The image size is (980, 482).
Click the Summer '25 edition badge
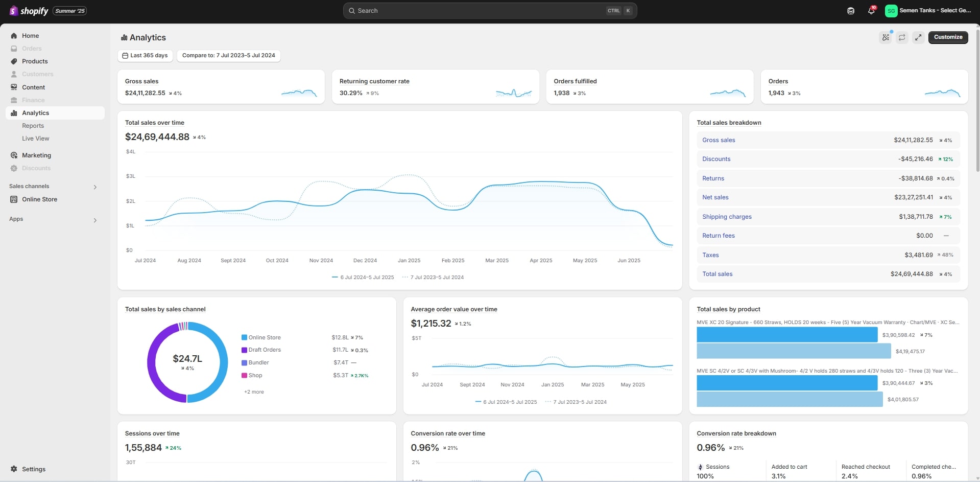coord(70,11)
